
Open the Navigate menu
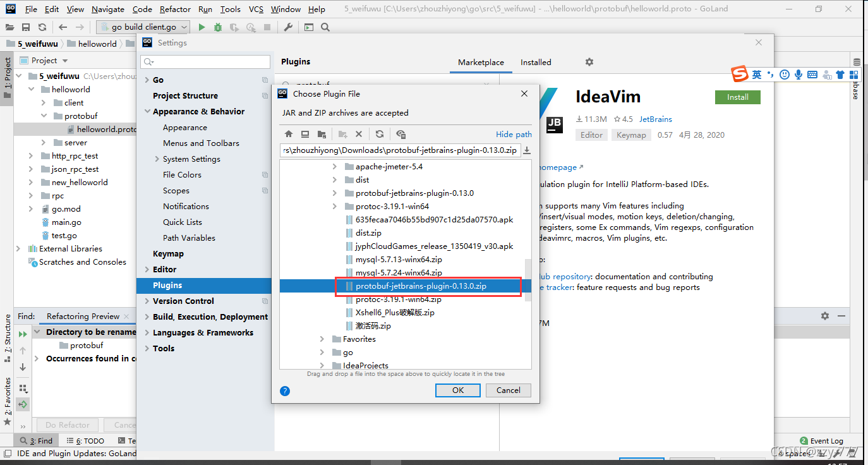108,9
